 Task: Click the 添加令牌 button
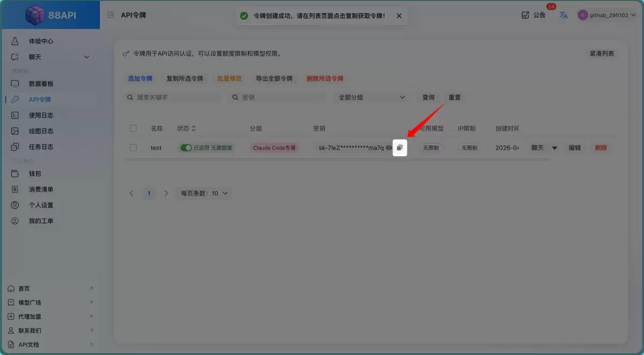click(x=140, y=78)
